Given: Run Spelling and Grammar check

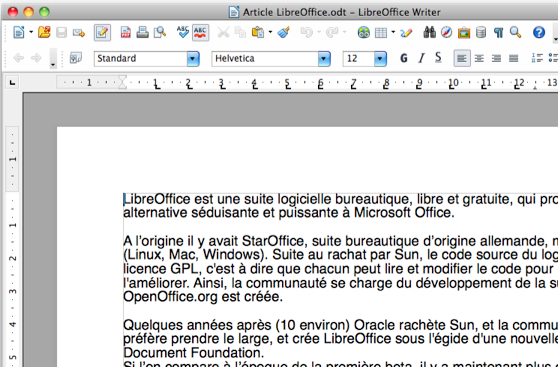Looking at the screenshot, I should (x=183, y=33).
